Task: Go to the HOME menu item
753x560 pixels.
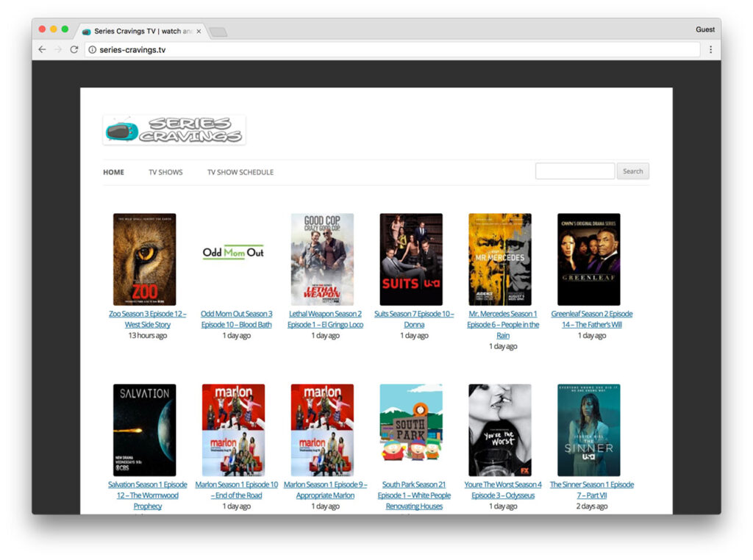Action: [113, 172]
